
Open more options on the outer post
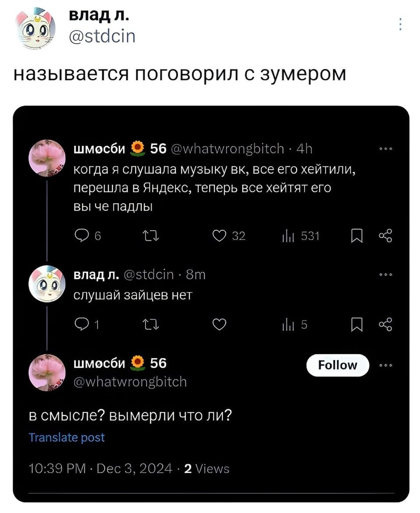(400, 24)
